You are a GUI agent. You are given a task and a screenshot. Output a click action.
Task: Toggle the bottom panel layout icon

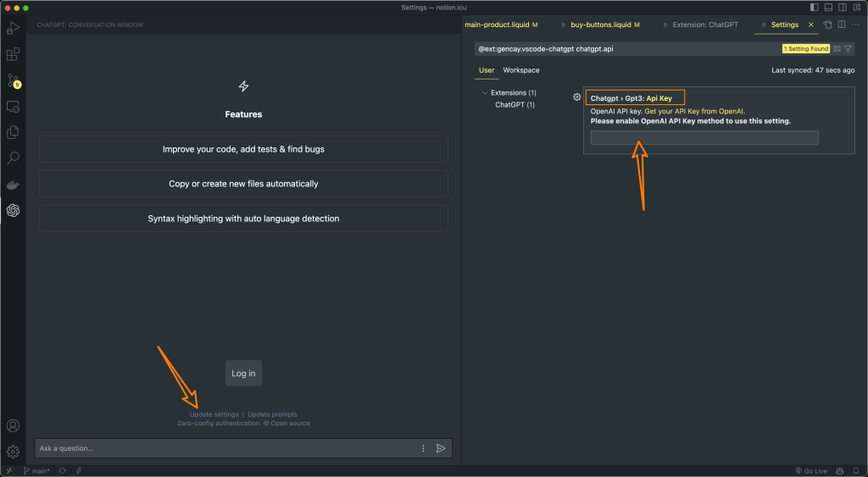point(828,8)
